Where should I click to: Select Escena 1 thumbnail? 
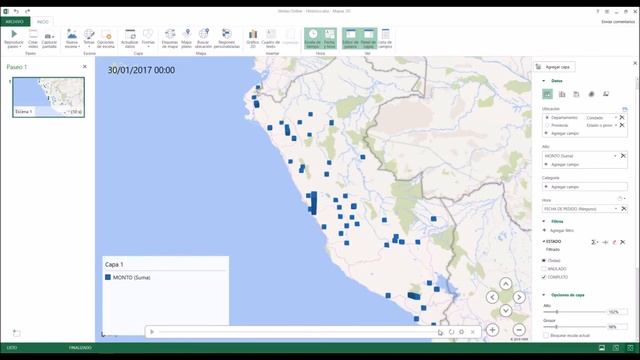tap(49, 97)
